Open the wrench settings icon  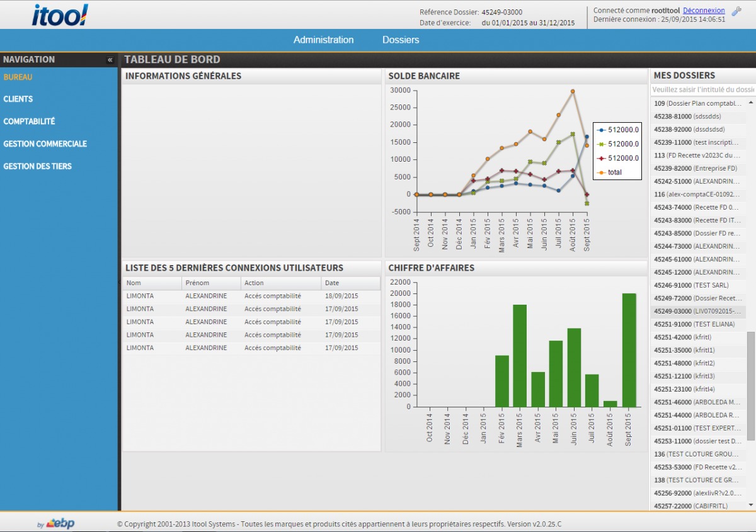736,11
